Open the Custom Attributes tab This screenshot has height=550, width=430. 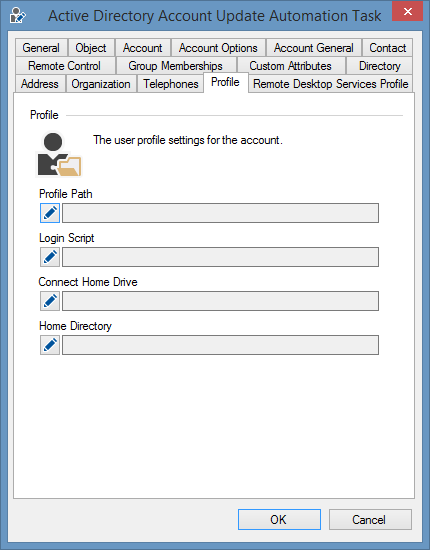[x=290, y=66]
